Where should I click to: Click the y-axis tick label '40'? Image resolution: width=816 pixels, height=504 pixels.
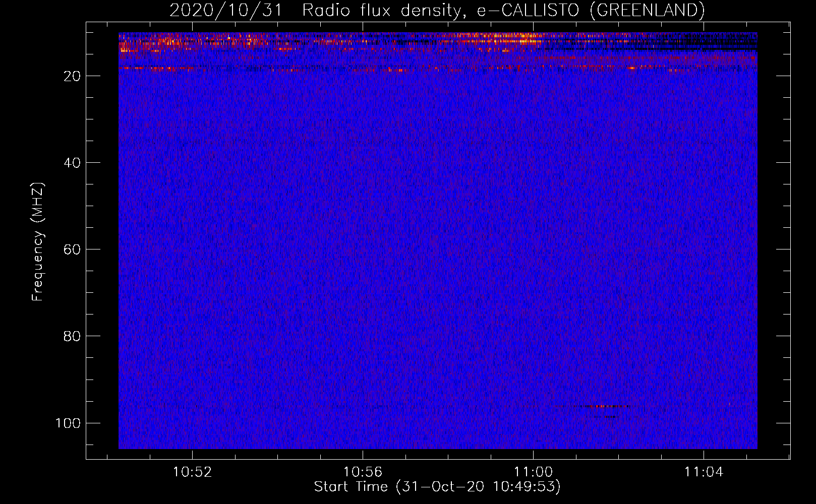72,163
